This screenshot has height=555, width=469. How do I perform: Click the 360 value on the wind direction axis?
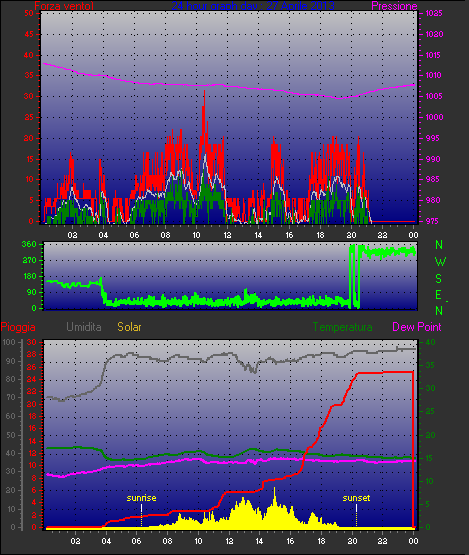point(29,244)
